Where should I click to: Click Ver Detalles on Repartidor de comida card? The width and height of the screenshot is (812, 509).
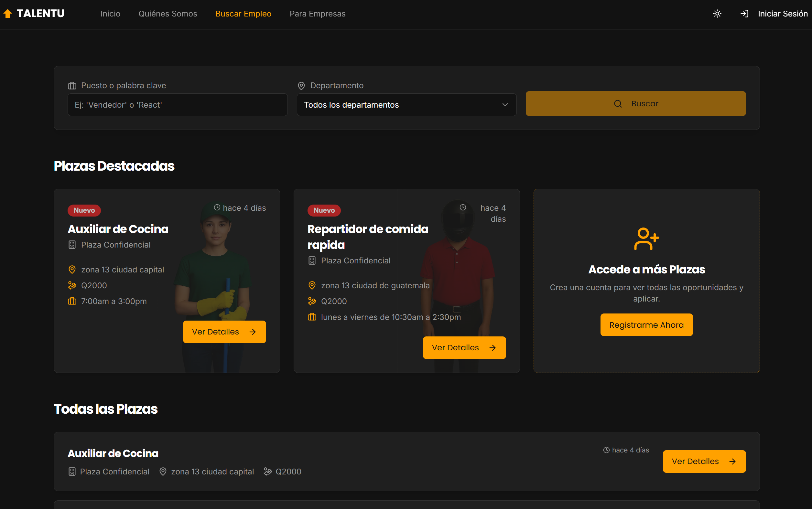(464, 348)
